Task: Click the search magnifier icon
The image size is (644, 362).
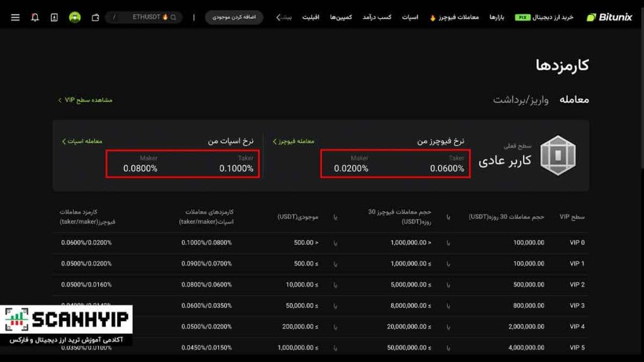Action: (174, 17)
